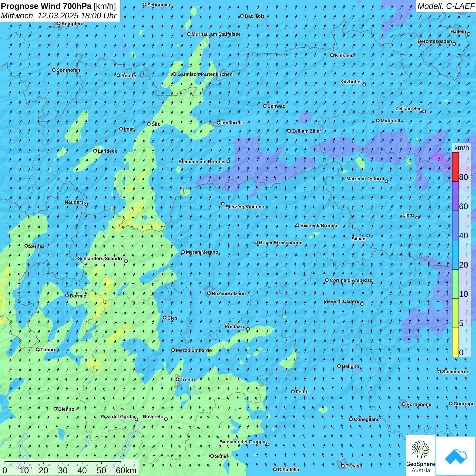Click the Tirano location marker
The image size is (476, 476).
tap(38, 350)
